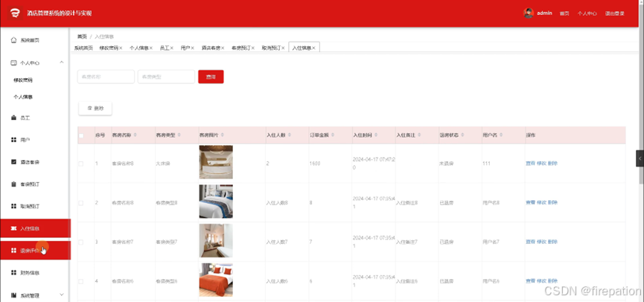Sort table by 入住人数 column arrows
Image resolution: width=644 pixels, height=302 pixels.
(x=289, y=135)
